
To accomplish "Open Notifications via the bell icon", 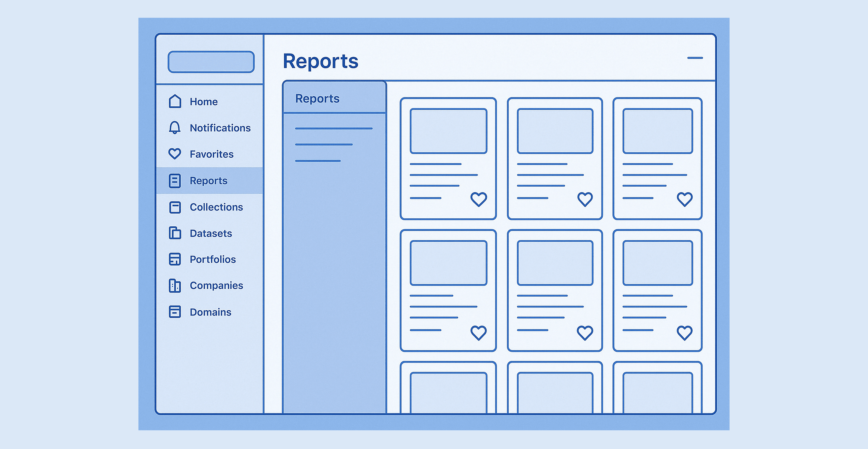I will click(x=174, y=128).
